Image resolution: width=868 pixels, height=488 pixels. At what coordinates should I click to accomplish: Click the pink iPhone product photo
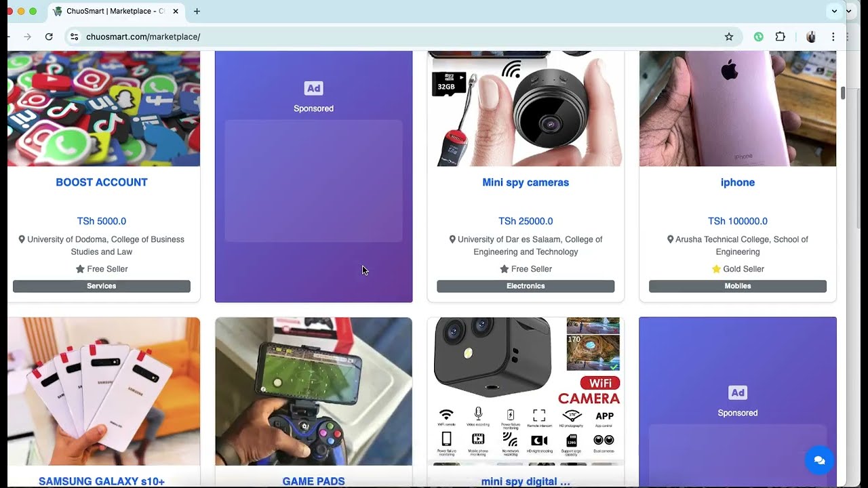(738, 108)
